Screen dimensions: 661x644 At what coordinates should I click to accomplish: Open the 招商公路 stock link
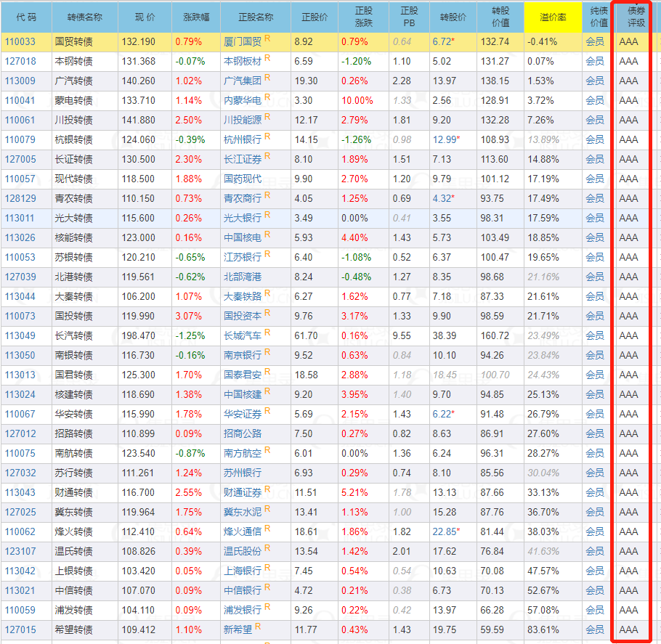pyautogui.click(x=243, y=433)
